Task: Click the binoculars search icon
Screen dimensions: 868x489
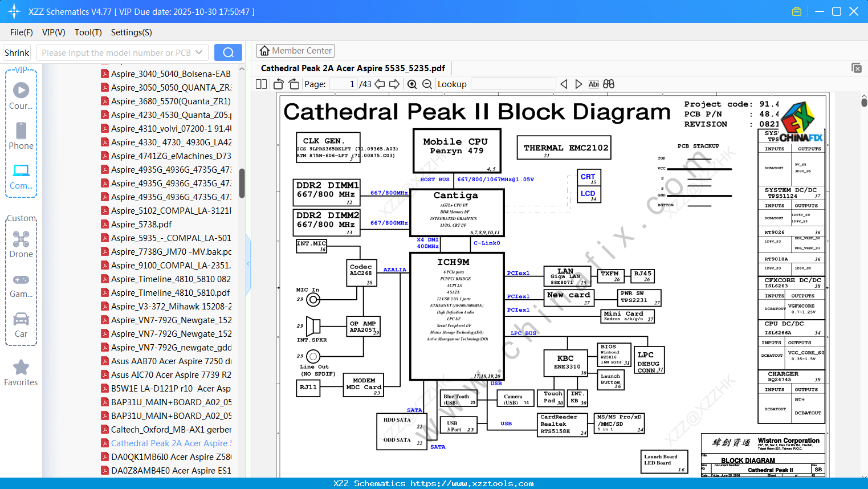Action: [609, 84]
